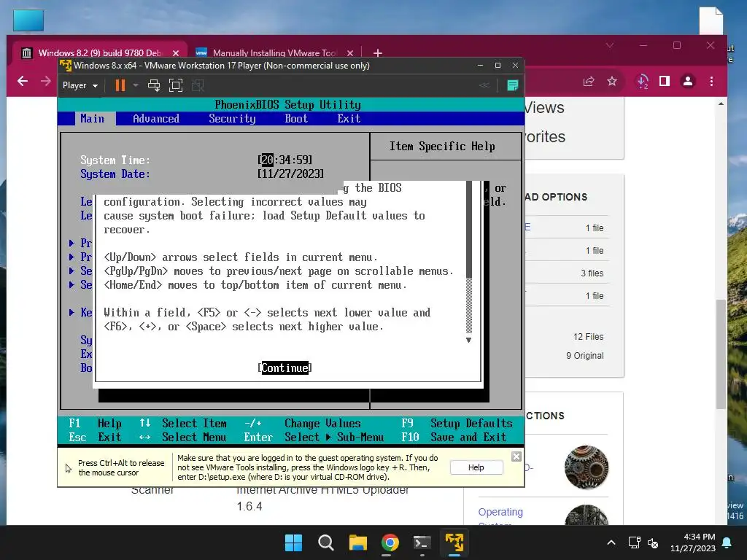Pause the virtual machine in VMware Player
Viewport: 747px width, 560px height.
pos(120,85)
